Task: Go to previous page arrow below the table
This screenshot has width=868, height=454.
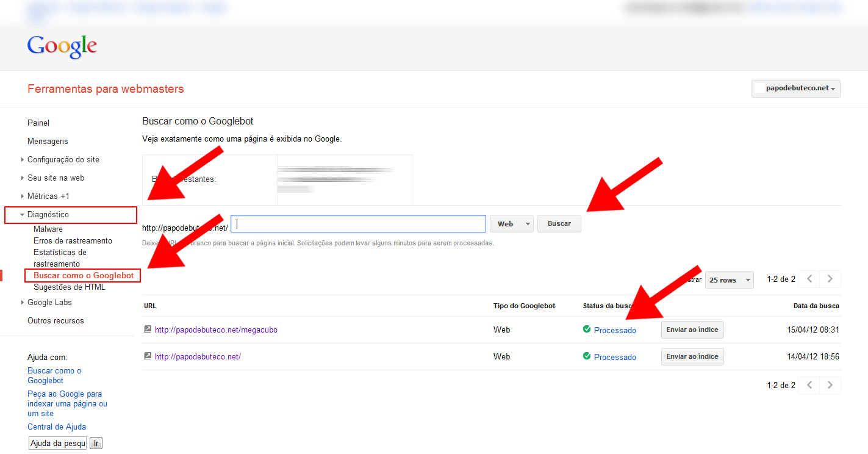Action: coord(809,385)
